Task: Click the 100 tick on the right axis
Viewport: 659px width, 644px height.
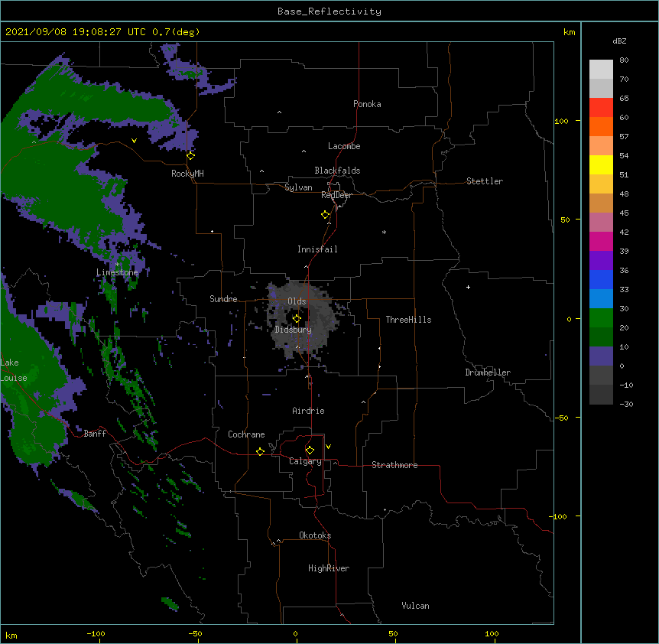Action: 561,121
